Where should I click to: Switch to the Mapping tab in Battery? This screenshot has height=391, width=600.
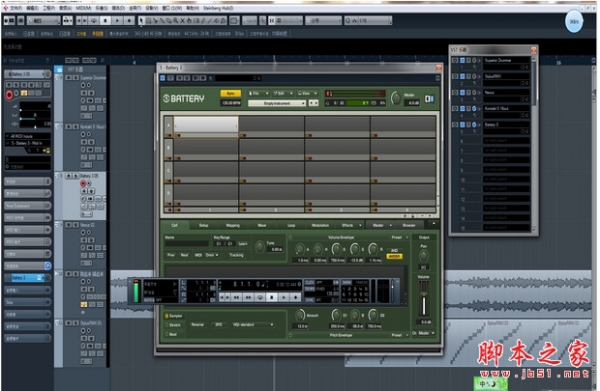click(233, 225)
